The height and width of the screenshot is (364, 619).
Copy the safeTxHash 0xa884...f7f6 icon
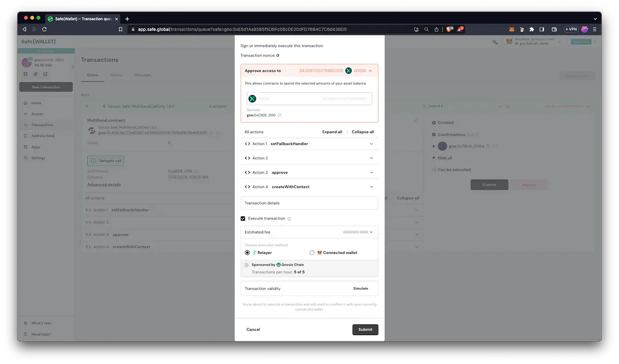click(x=196, y=171)
